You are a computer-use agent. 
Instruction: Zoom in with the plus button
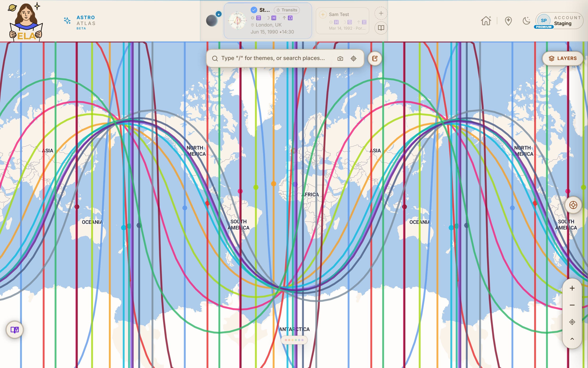(x=572, y=288)
